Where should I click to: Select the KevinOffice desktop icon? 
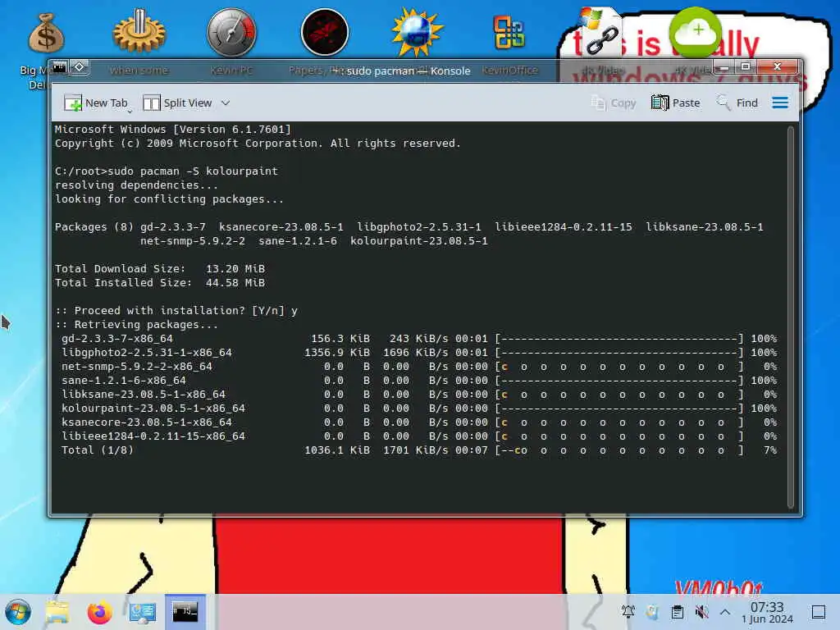click(x=509, y=32)
